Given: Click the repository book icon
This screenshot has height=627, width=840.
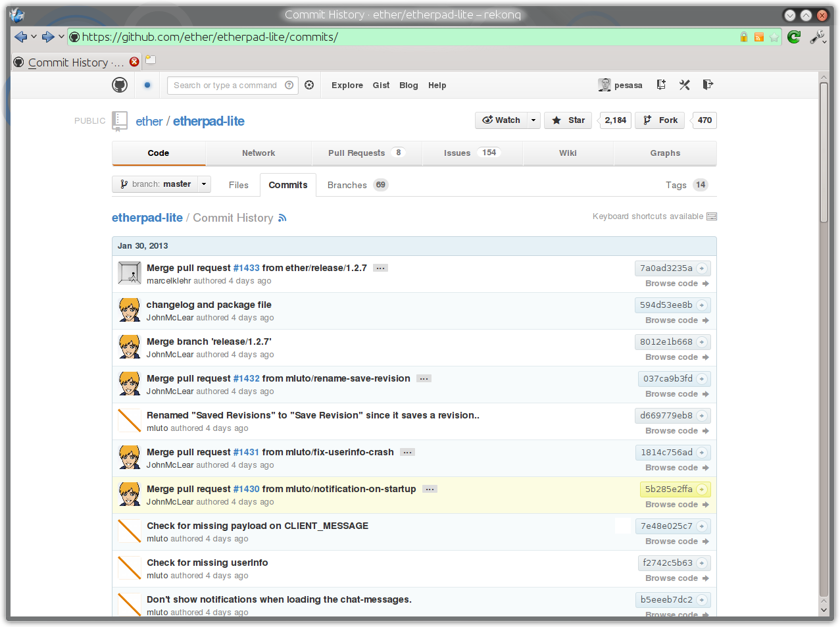Looking at the screenshot, I should tap(120, 121).
